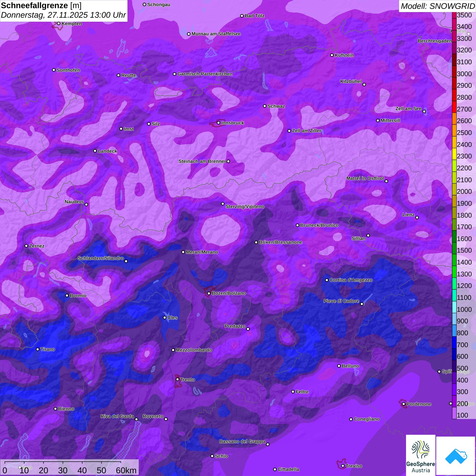Click the 'Sterzing/Vipiteno' label

[245, 206]
